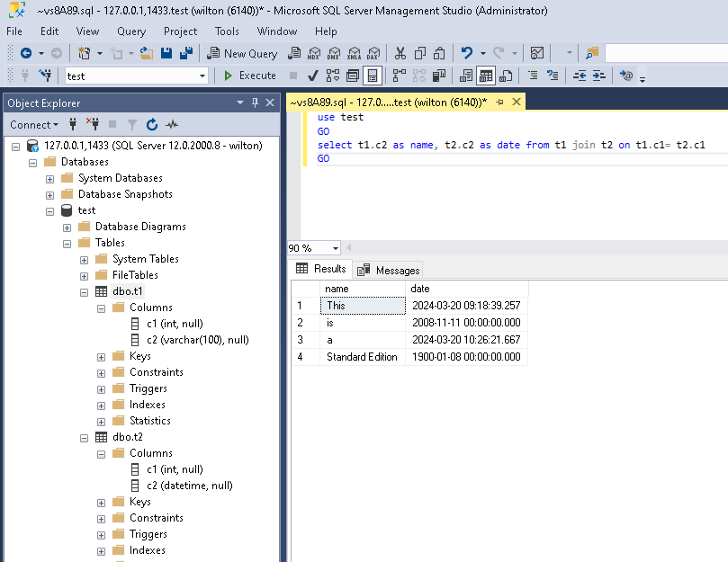The width and height of the screenshot is (728, 562).
Task: Open the Edit menu
Action: [49, 31]
